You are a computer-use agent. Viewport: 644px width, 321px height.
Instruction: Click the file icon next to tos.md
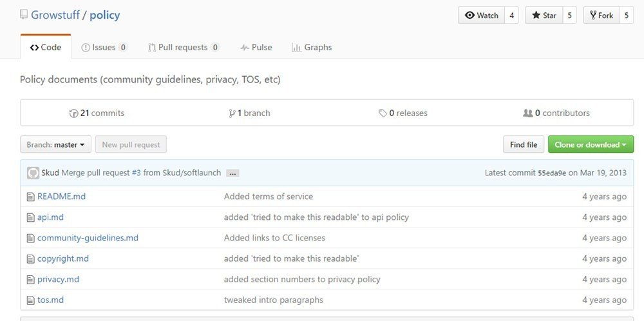coord(30,300)
